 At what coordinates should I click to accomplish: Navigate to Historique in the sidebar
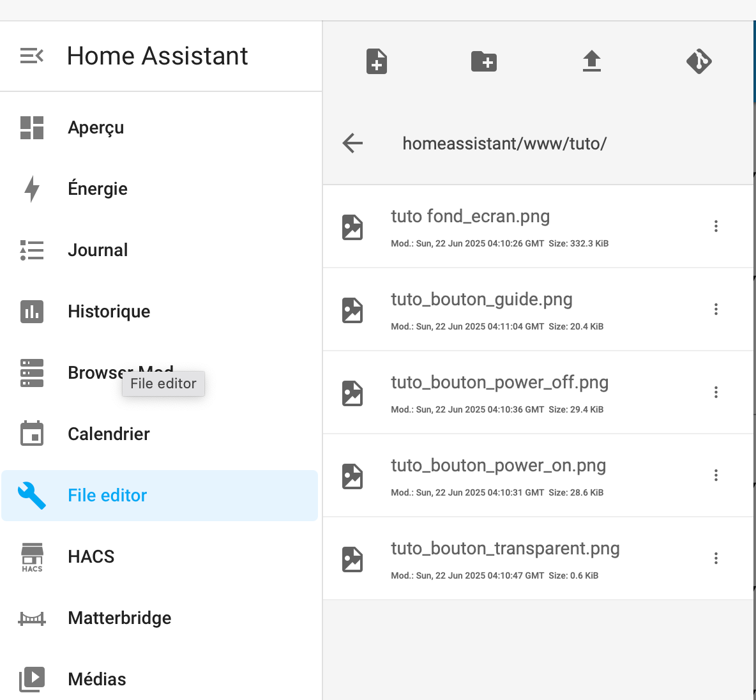pyautogui.click(x=109, y=312)
